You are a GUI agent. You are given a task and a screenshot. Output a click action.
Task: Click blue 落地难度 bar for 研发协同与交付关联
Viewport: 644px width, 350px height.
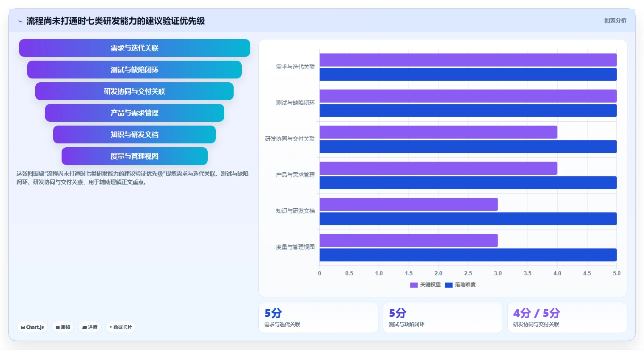click(x=468, y=146)
